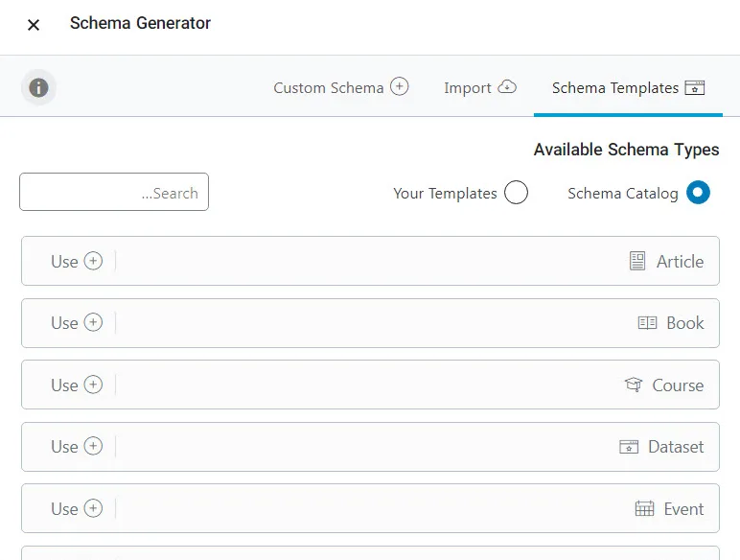Use the Article schema template

[77, 261]
